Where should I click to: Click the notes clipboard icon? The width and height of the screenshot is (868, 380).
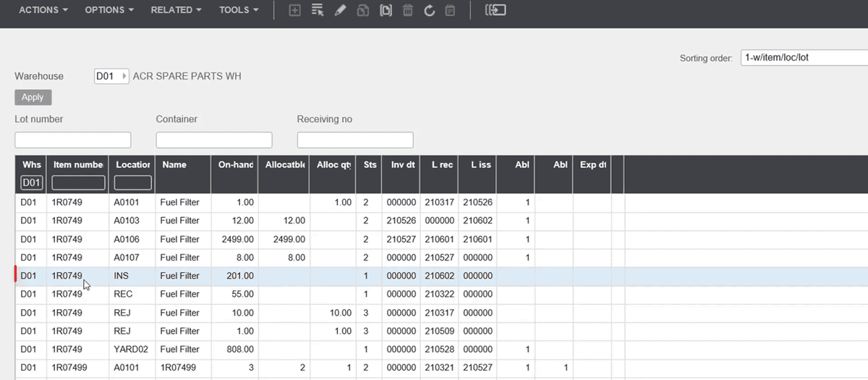[x=450, y=10]
